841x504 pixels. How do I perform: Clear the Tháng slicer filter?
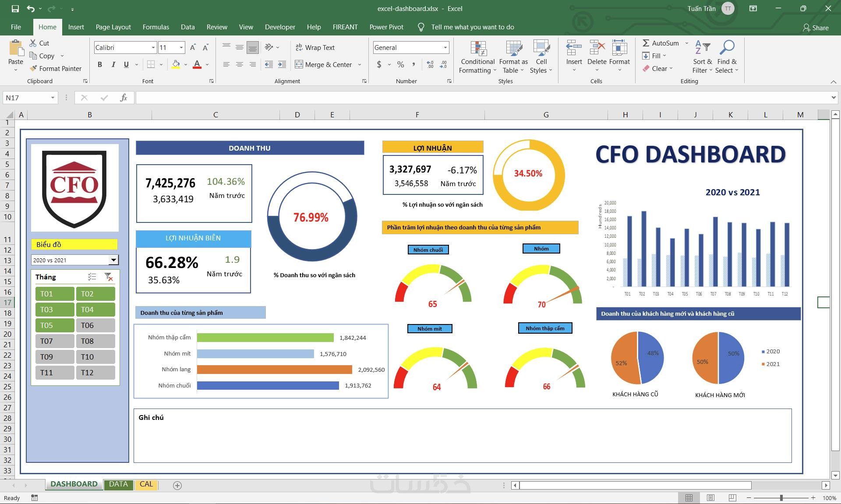tap(109, 277)
